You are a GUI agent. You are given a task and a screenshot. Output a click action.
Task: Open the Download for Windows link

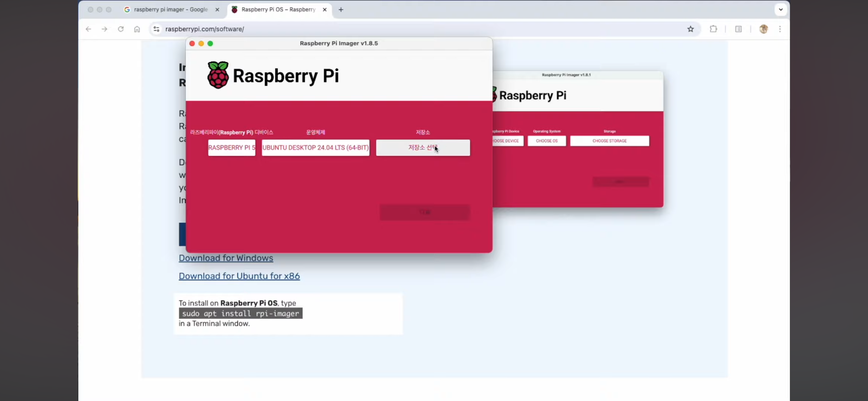click(x=226, y=258)
